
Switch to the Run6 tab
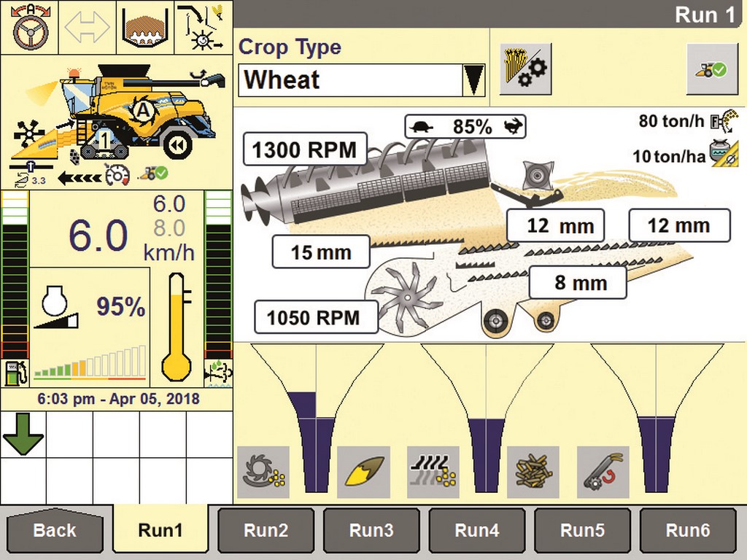688,531
